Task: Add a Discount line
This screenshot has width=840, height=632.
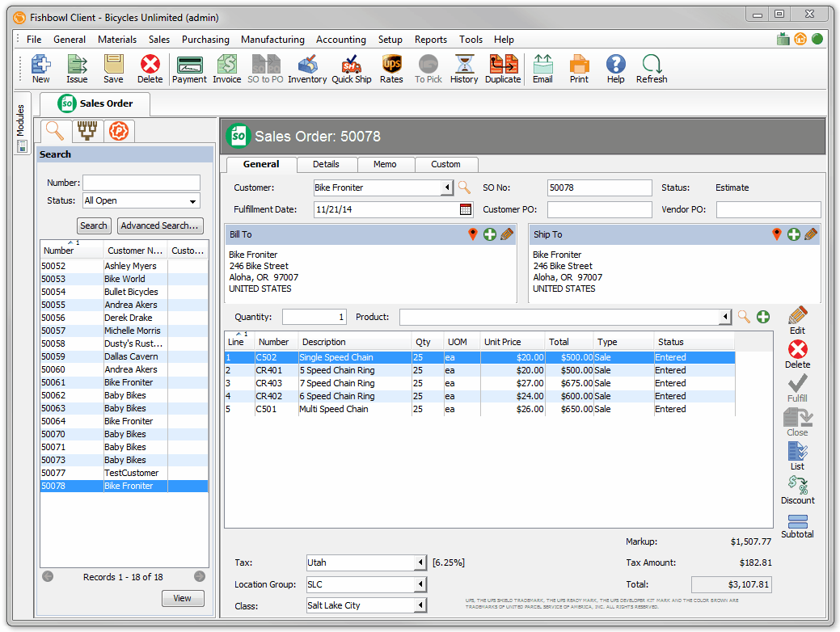Action: click(798, 490)
